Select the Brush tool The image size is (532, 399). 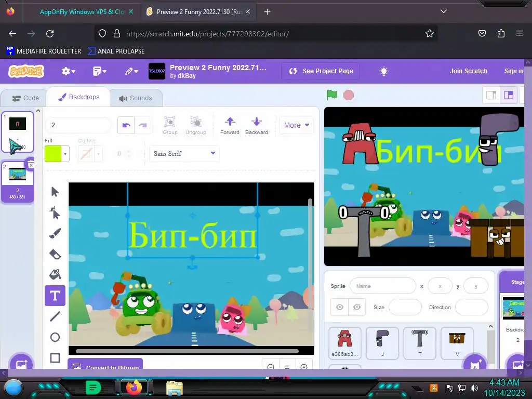(55, 233)
